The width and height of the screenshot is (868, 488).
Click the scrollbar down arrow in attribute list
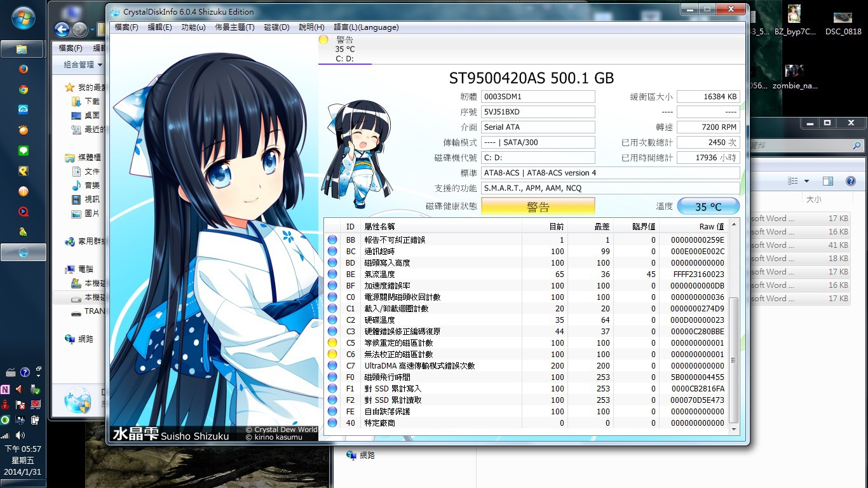click(734, 430)
